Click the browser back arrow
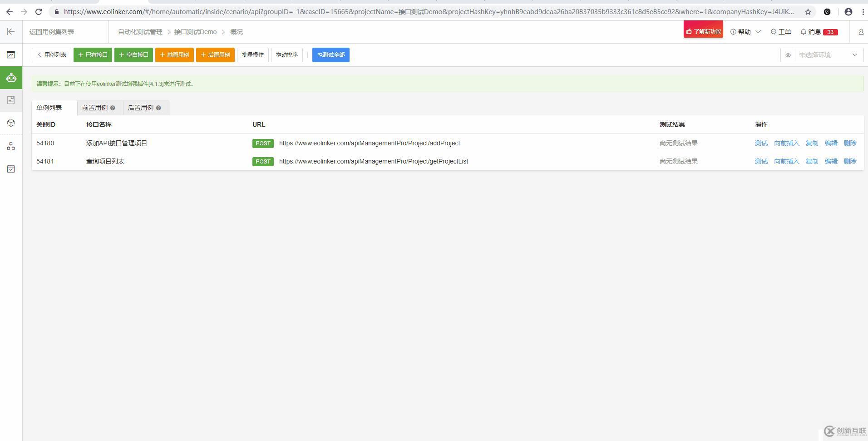The image size is (868, 441). click(10, 12)
